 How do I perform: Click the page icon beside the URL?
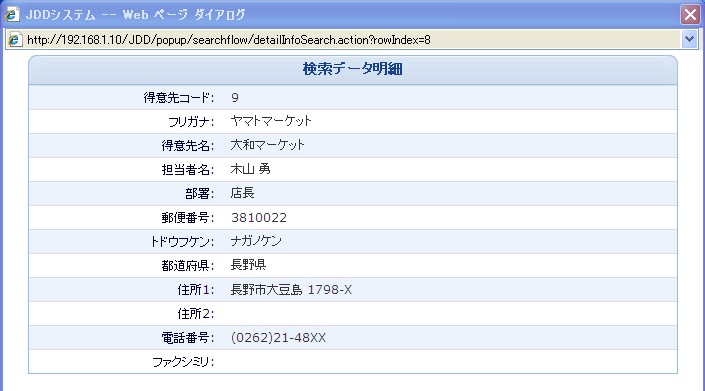[x=15, y=40]
